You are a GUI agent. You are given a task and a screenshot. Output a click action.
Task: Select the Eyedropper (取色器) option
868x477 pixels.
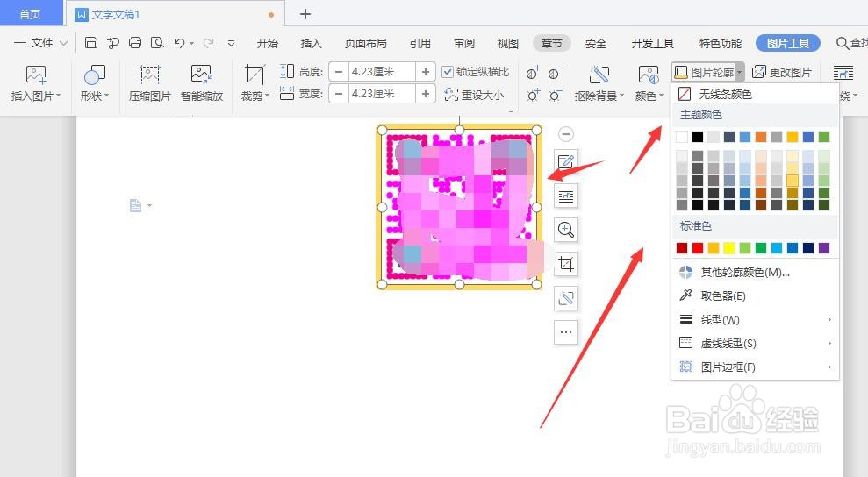tap(755, 296)
